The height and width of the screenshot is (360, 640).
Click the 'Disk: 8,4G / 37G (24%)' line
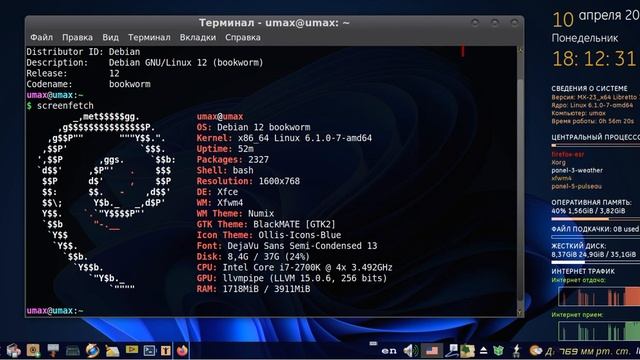click(253, 257)
